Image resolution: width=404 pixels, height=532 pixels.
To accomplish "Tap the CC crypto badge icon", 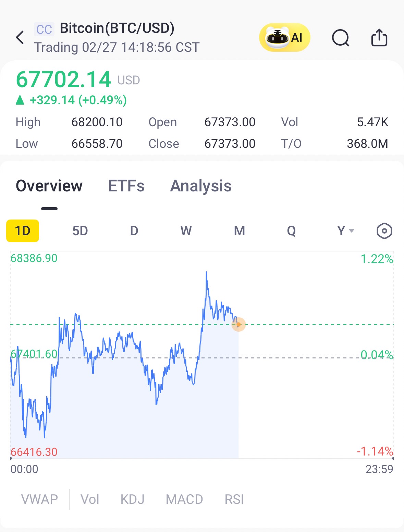I will [x=44, y=29].
